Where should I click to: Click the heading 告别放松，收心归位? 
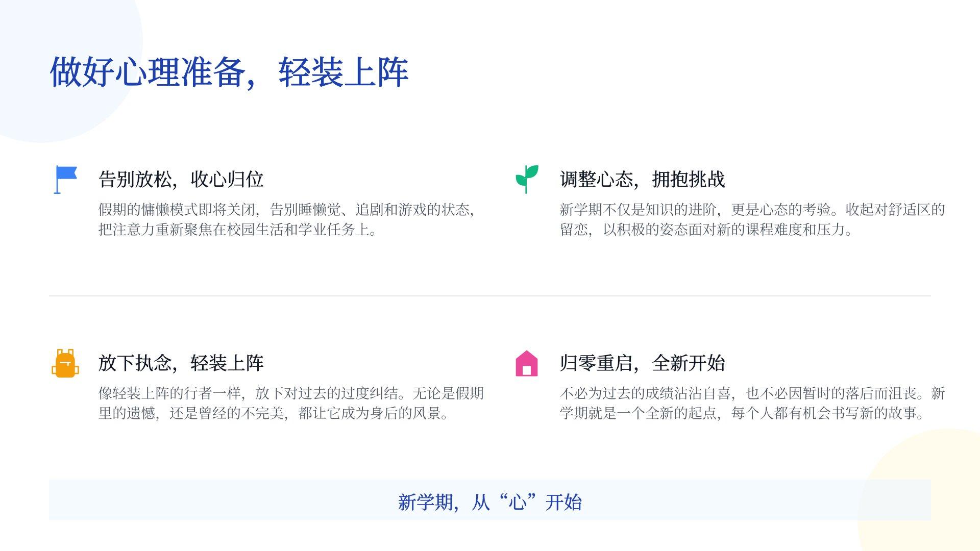point(181,180)
